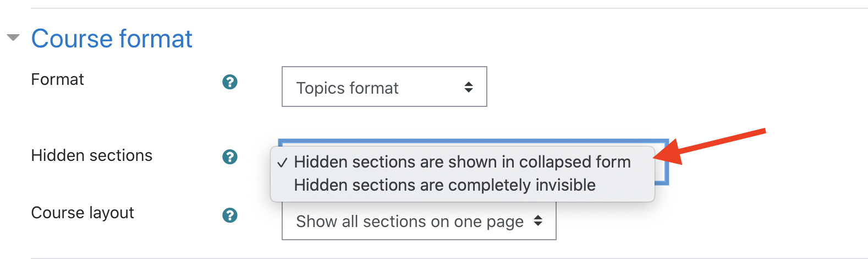Click the up-down arrows on Course layout select

click(x=538, y=221)
